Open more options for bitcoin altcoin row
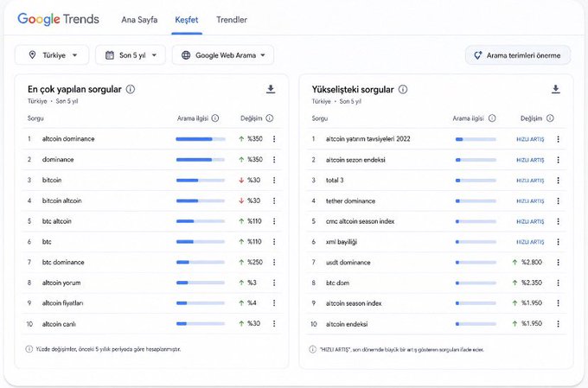The image size is (588, 388). [274, 201]
